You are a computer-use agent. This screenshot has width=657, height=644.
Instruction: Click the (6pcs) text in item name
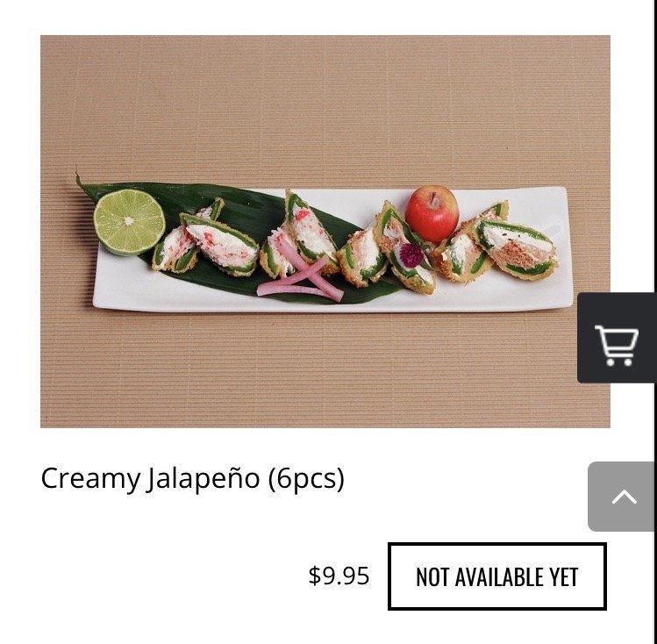(x=306, y=478)
